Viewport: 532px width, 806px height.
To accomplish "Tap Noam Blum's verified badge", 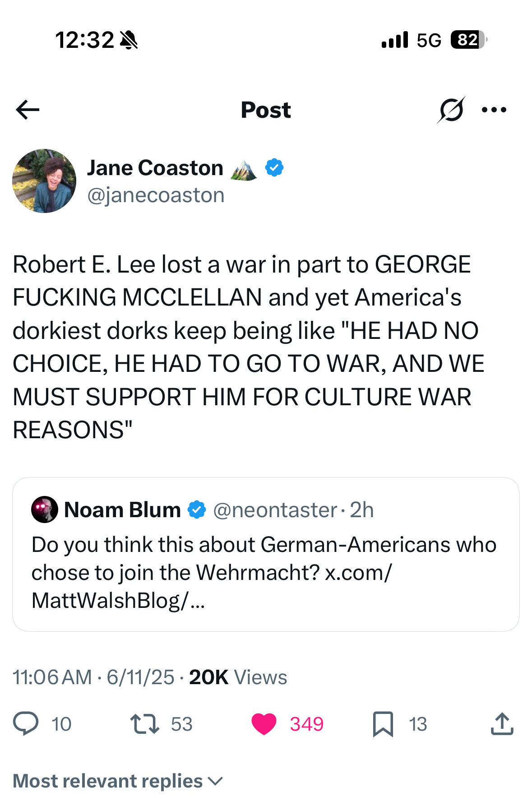I will pyautogui.click(x=197, y=510).
